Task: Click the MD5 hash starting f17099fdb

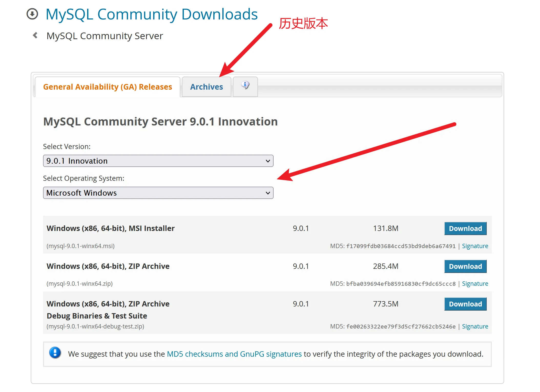Action: (401, 246)
